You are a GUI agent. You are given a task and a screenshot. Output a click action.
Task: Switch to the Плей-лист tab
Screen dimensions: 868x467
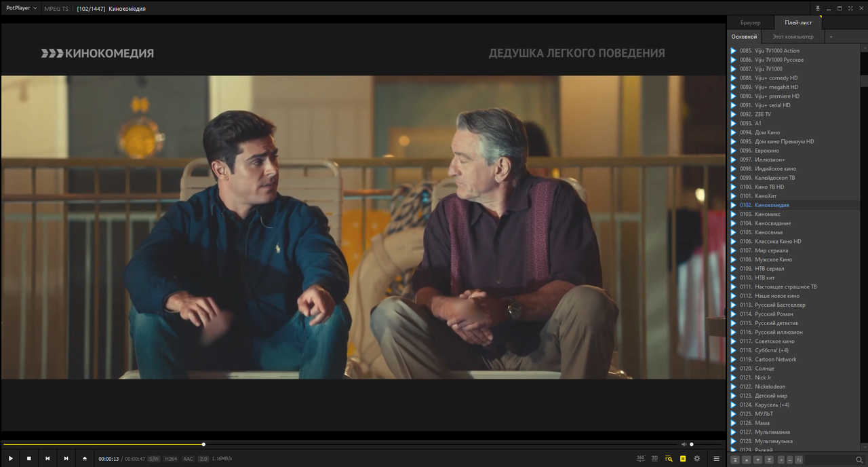pyautogui.click(x=798, y=22)
